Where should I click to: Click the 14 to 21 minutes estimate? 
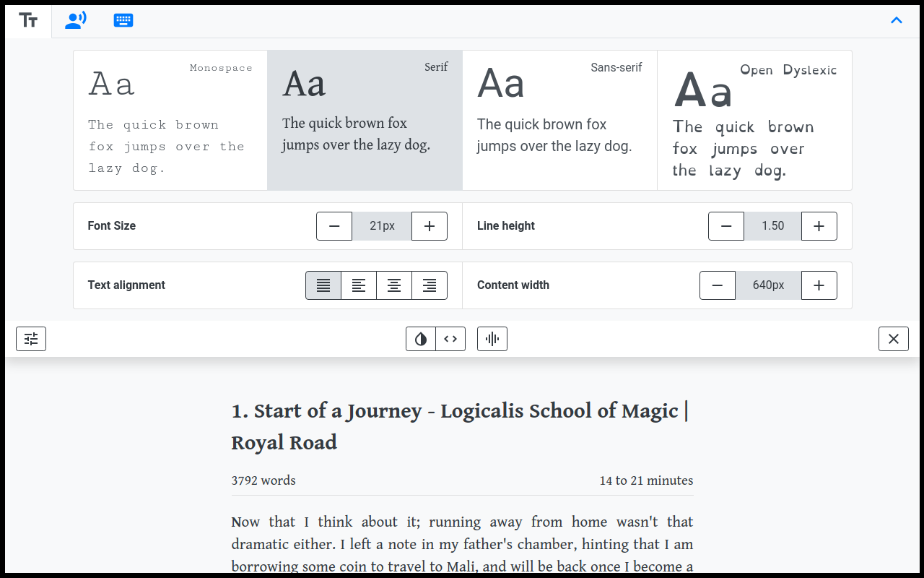tap(646, 480)
